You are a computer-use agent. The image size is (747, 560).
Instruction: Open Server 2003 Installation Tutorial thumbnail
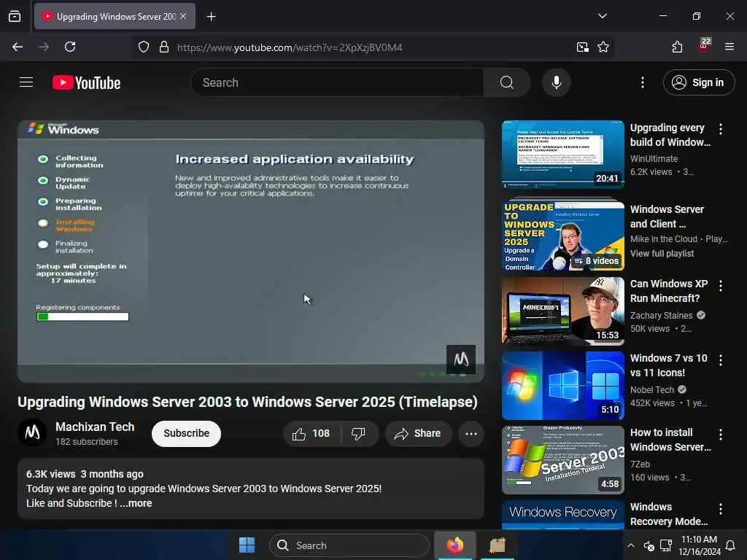562,459
